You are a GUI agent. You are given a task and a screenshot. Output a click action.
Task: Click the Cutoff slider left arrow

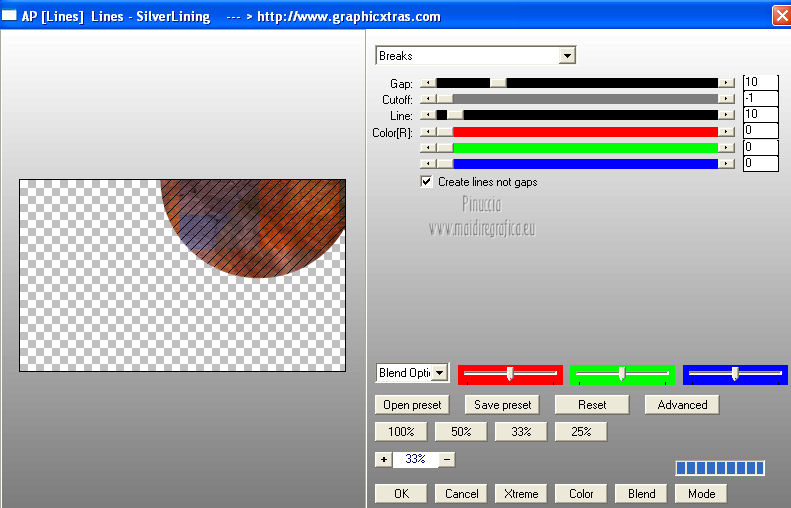point(428,99)
